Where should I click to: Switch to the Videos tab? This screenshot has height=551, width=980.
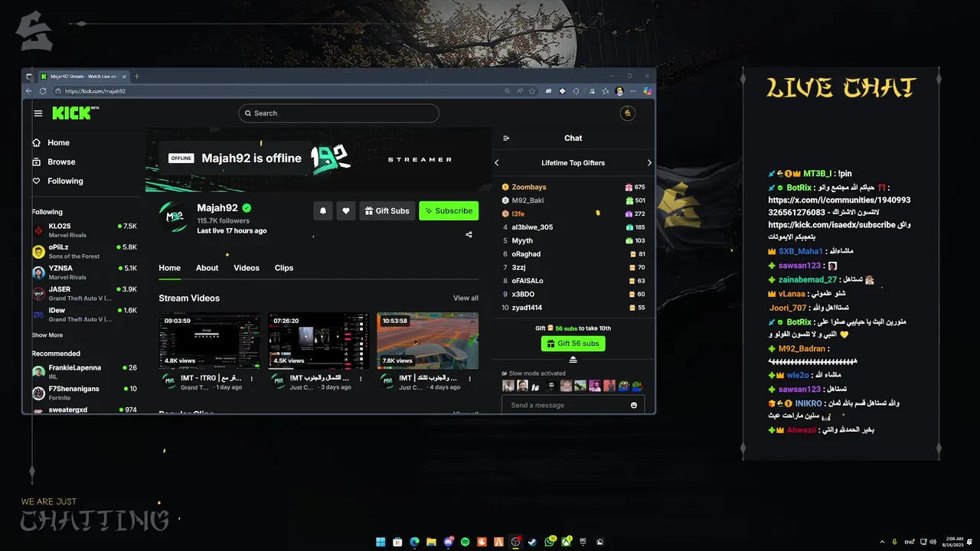247,268
